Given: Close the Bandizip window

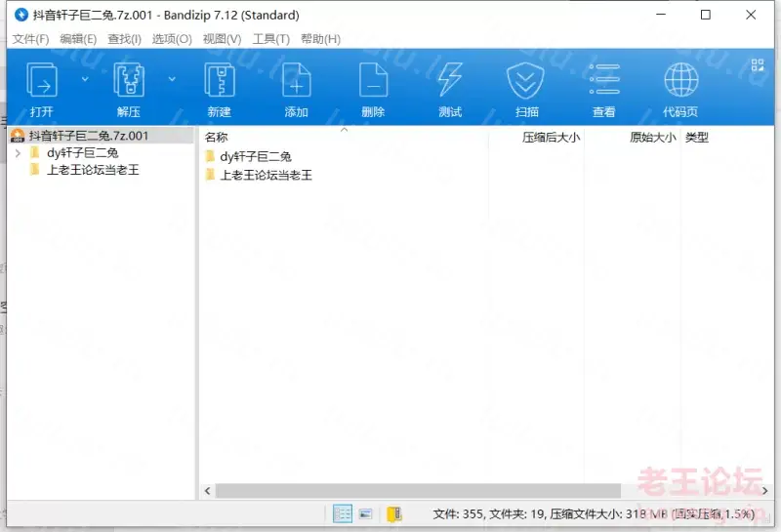Looking at the screenshot, I should click(751, 15).
